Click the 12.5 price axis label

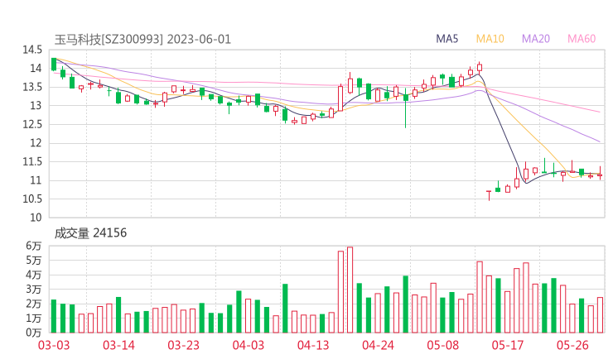point(32,124)
